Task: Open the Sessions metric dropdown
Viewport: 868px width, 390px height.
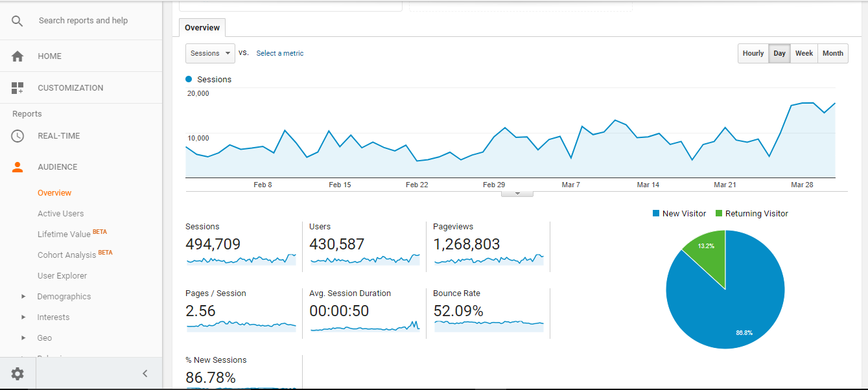Action: click(209, 53)
